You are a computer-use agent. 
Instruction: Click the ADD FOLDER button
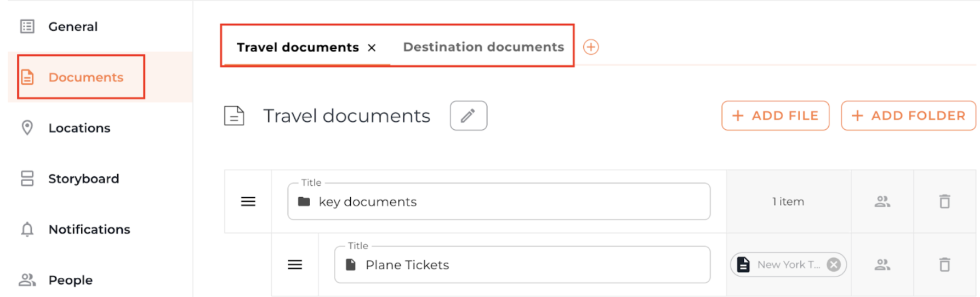908,116
